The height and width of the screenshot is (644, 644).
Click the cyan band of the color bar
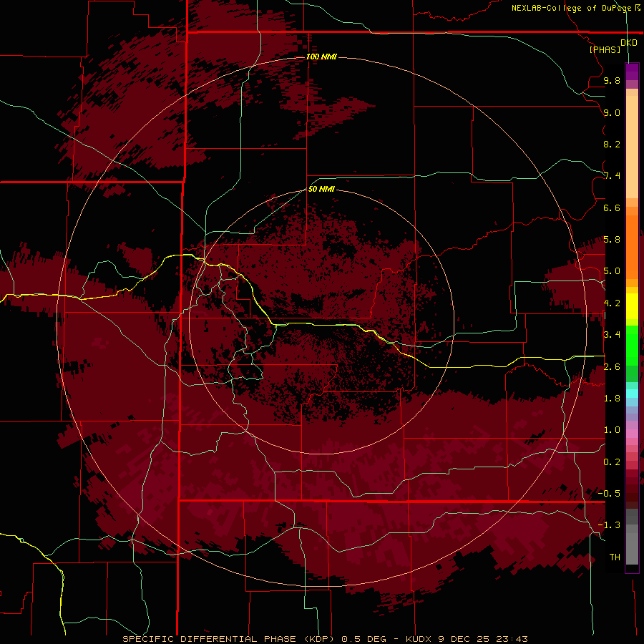[x=632, y=394]
